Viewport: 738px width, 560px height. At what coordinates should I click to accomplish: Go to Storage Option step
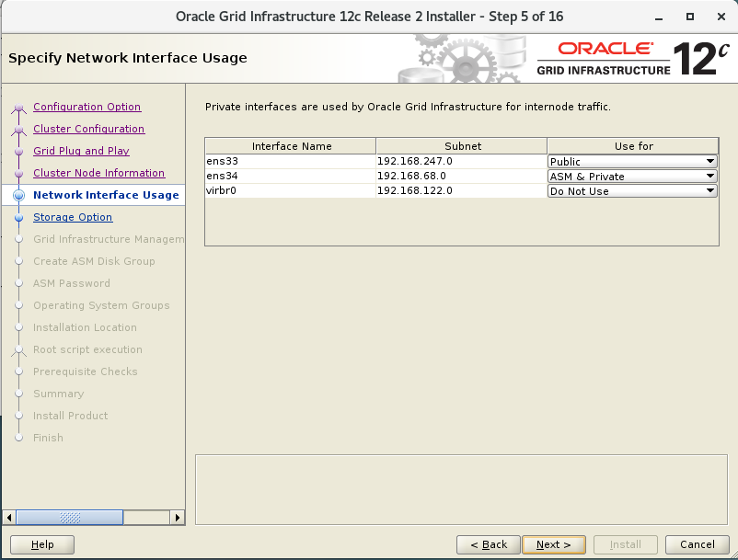73,217
